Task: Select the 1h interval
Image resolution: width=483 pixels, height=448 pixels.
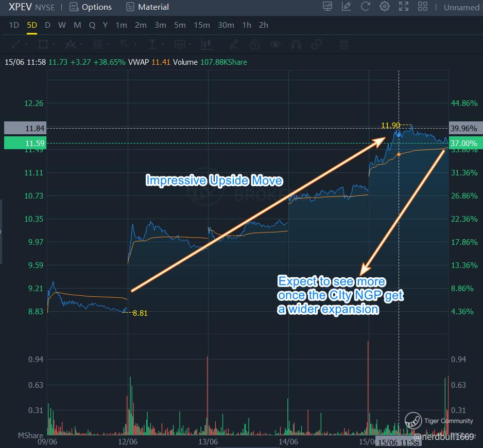Action: click(247, 25)
